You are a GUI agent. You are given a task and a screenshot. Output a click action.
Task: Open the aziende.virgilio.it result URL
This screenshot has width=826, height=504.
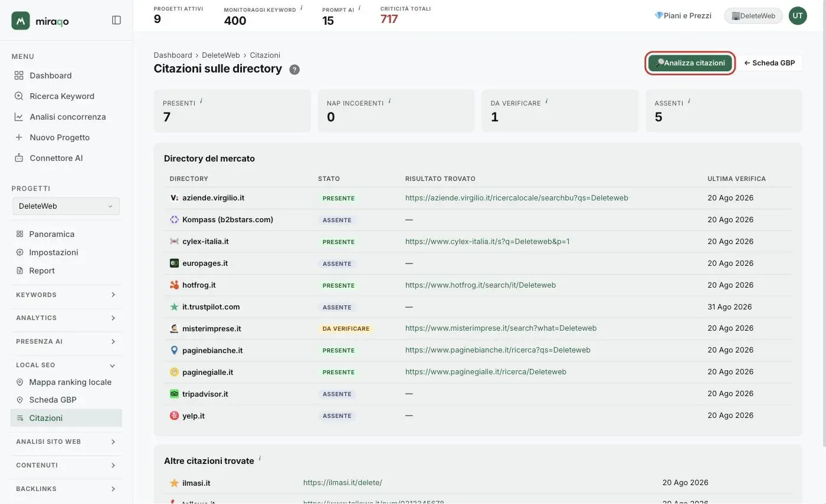pos(517,198)
